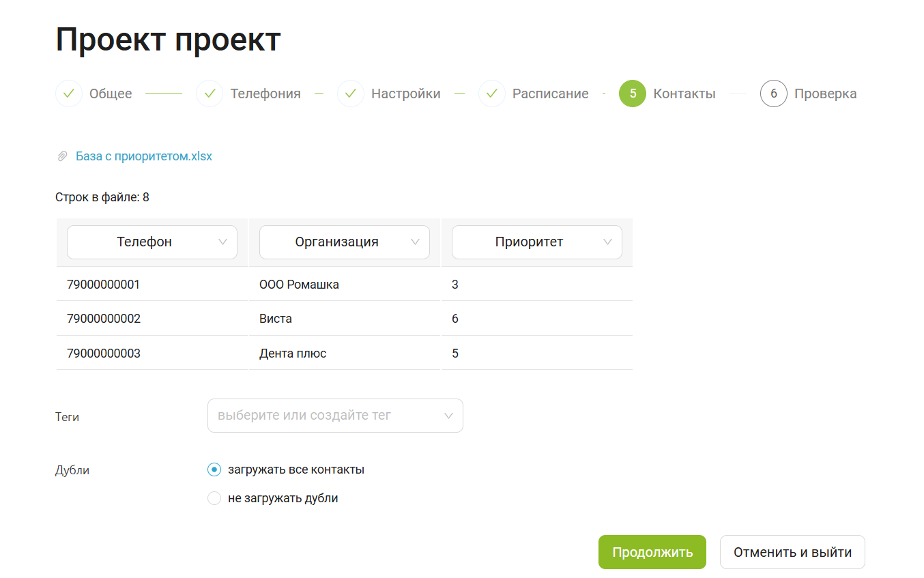
Task: Switch to the Телефония step
Action: point(265,93)
